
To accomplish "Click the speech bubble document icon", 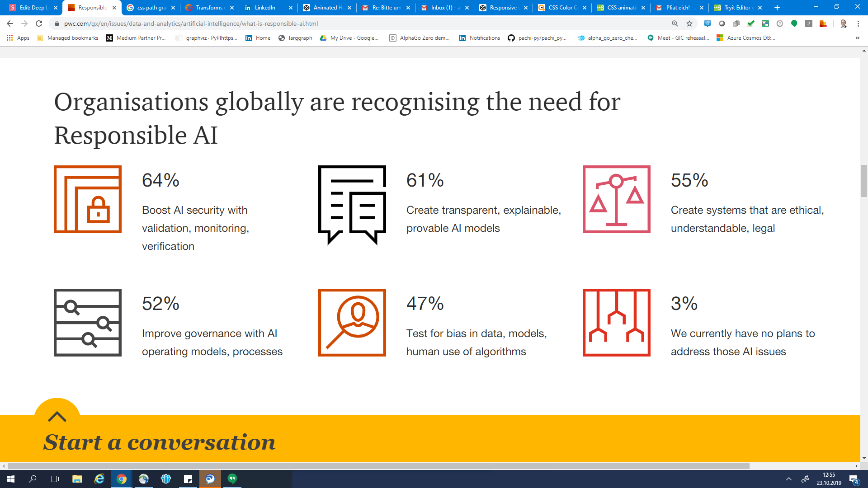I will (x=352, y=204).
